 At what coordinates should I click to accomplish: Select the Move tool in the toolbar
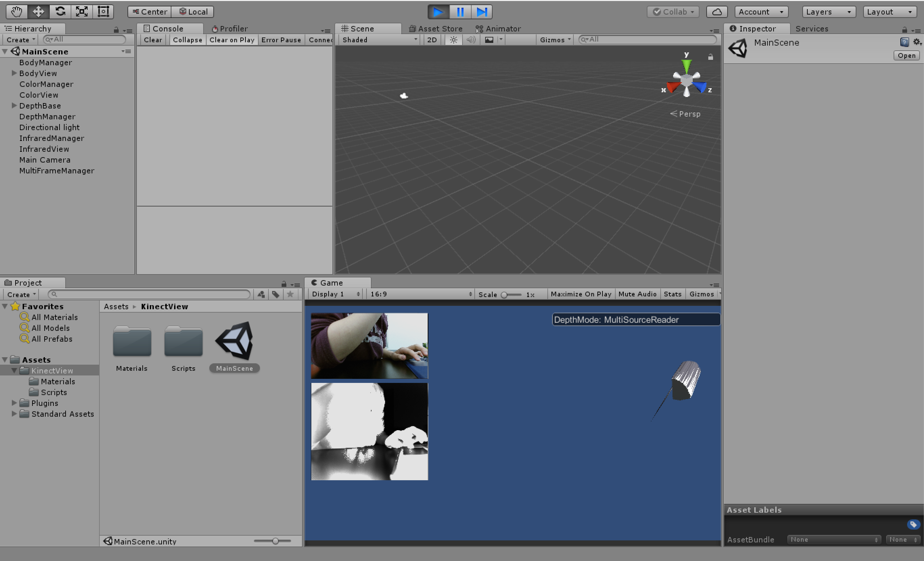38,11
